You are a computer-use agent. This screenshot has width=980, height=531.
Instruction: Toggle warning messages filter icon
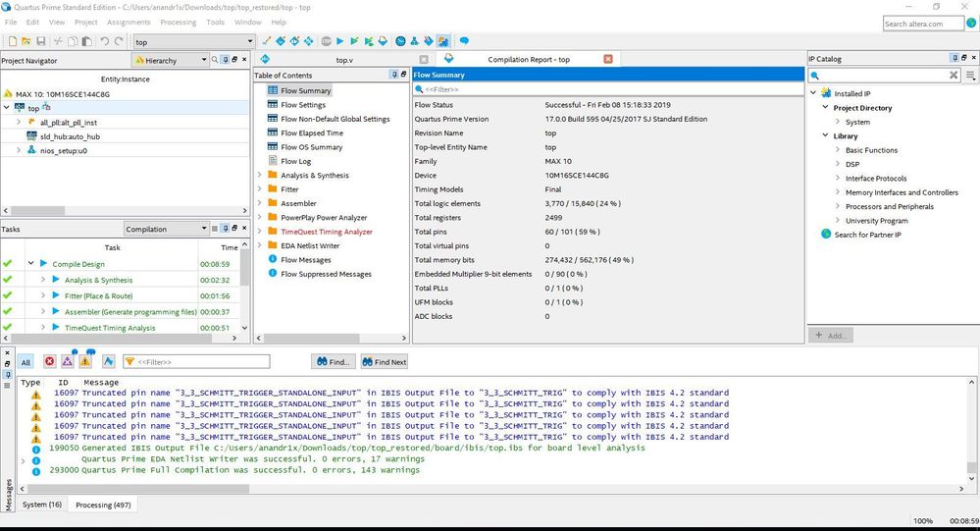coord(85,362)
